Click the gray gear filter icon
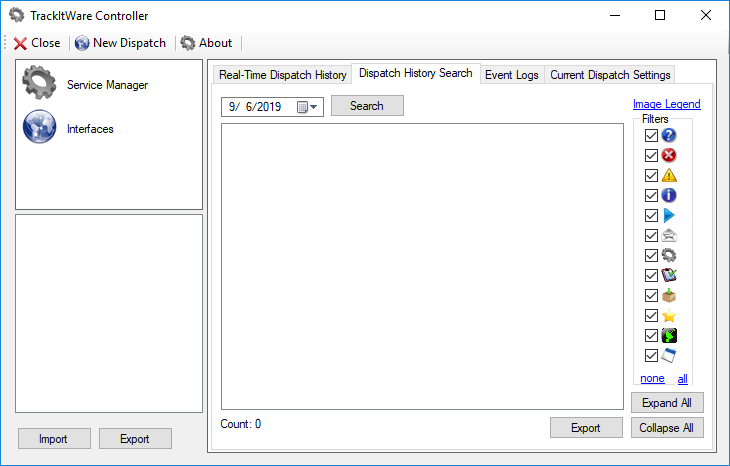This screenshot has width=730, height=466. pos(669,256)
